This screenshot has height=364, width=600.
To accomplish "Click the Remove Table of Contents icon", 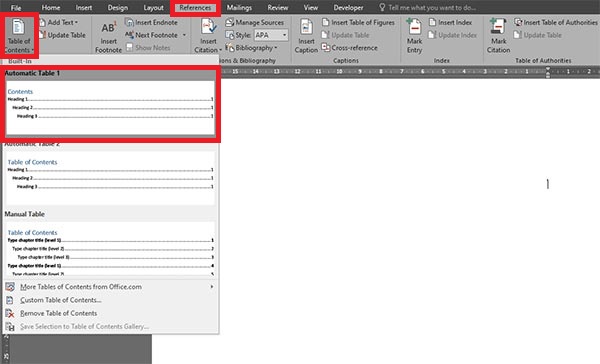I will tap(10, 313).
